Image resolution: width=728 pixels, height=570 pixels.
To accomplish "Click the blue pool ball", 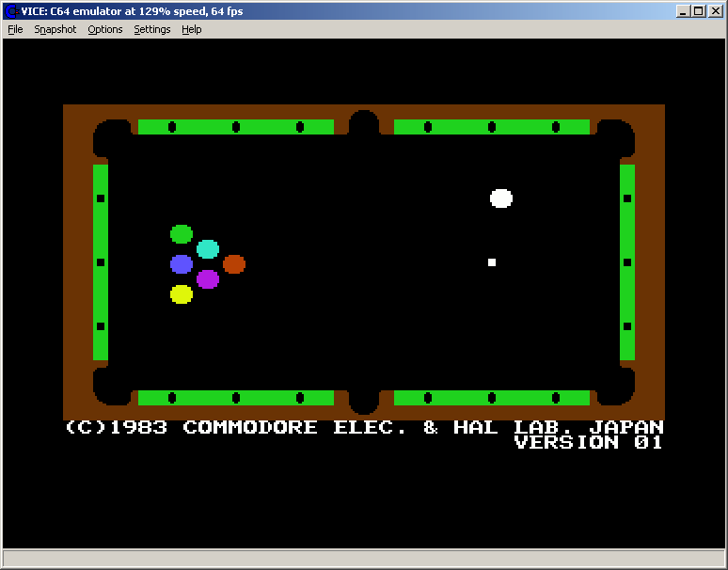I will pos(182,264).
